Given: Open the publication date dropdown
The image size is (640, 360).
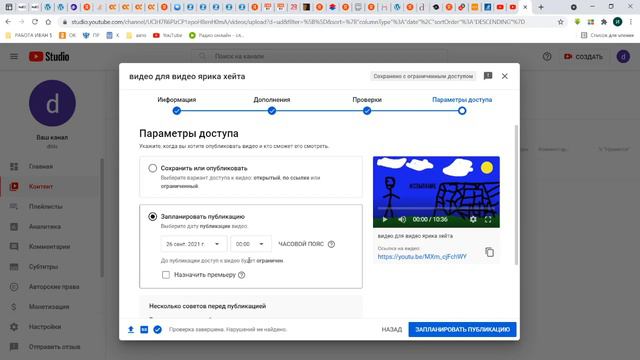Looking at the screenshot, I should point(193,244).
